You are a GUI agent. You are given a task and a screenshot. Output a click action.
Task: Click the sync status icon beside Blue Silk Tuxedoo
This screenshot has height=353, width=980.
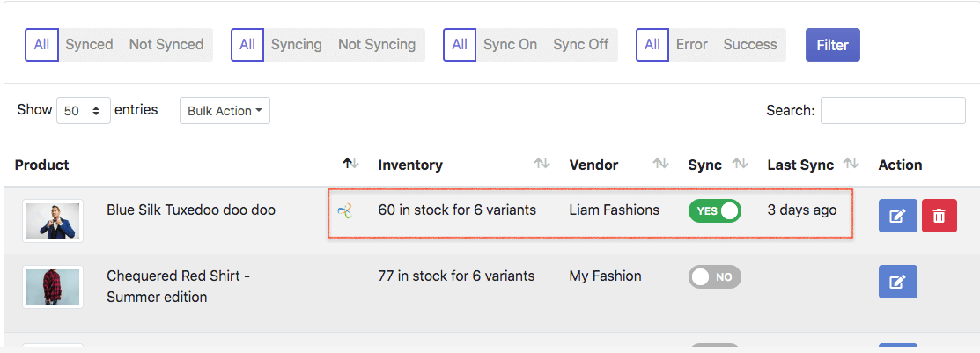[x=344, y=211]
